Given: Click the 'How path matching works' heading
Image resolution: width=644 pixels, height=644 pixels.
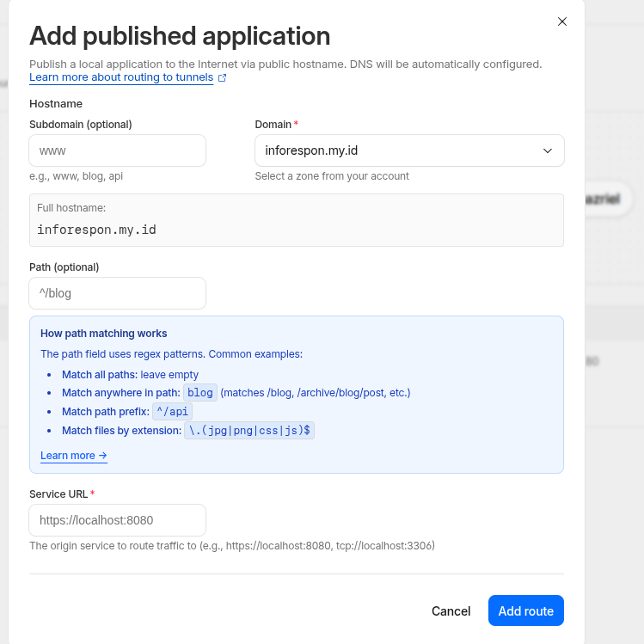Looking at the screenshot, I should (x=103, y=334).
